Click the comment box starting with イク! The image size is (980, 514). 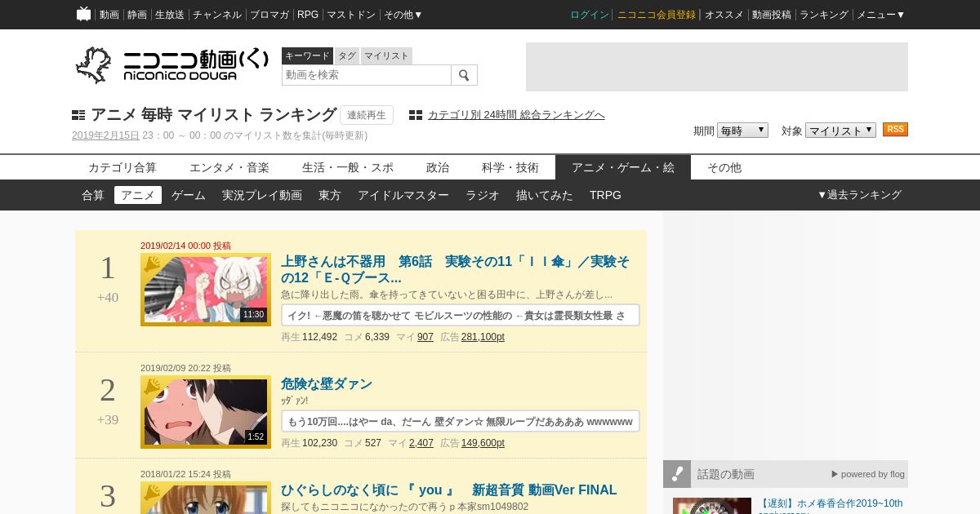(461, 315)
